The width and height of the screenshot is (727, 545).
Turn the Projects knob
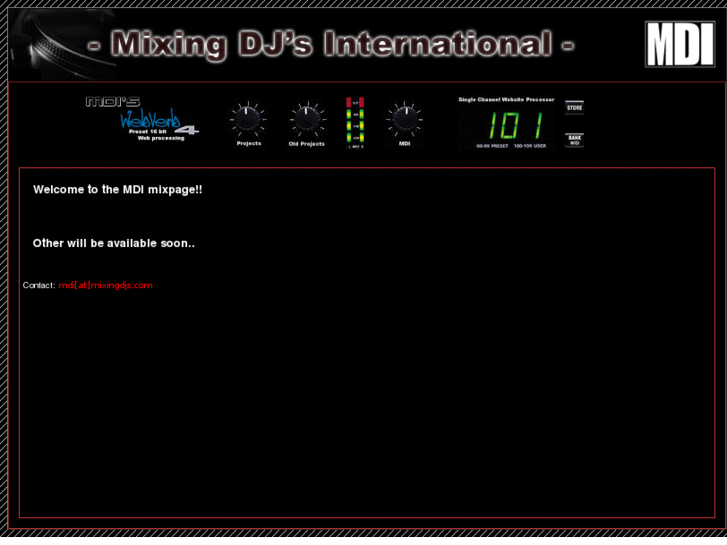click(248, 120)
